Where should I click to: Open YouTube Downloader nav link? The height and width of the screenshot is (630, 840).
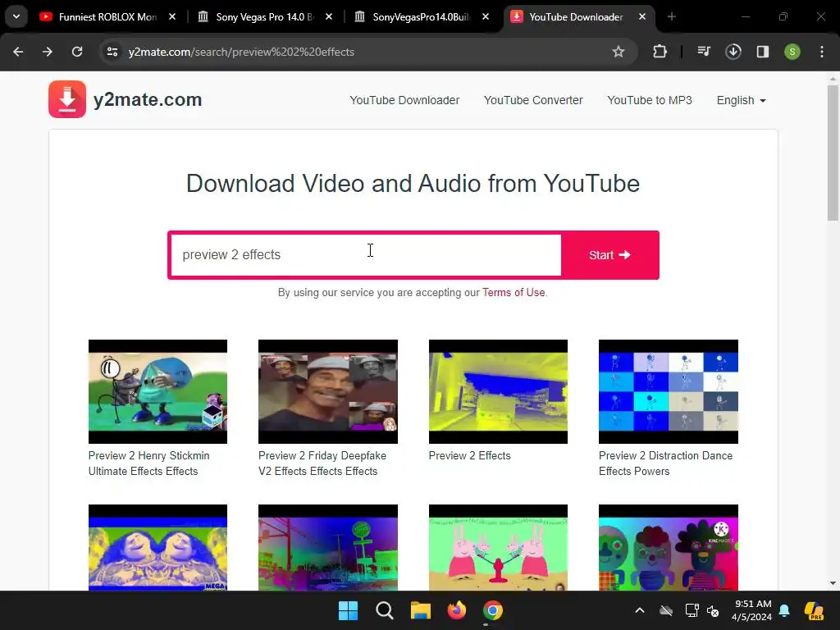click(404, 100)
